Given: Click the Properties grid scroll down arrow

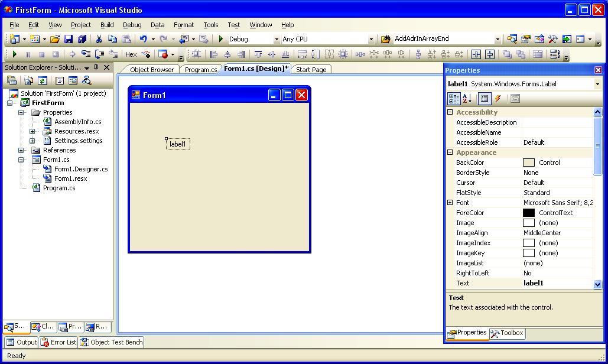Looking at the screenshot, I should (x=597, y=284).
